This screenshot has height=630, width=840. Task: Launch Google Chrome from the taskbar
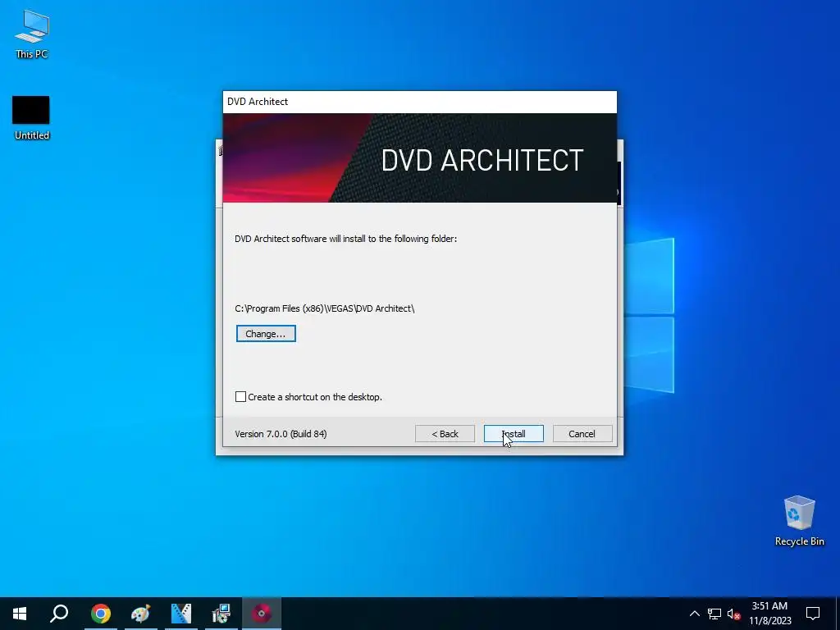coord(100,614)
